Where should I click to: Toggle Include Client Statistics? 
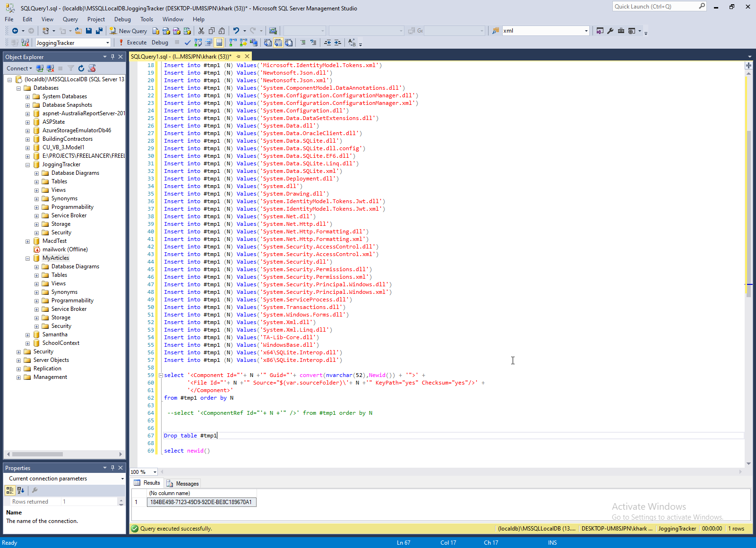(x=254, y=43)
